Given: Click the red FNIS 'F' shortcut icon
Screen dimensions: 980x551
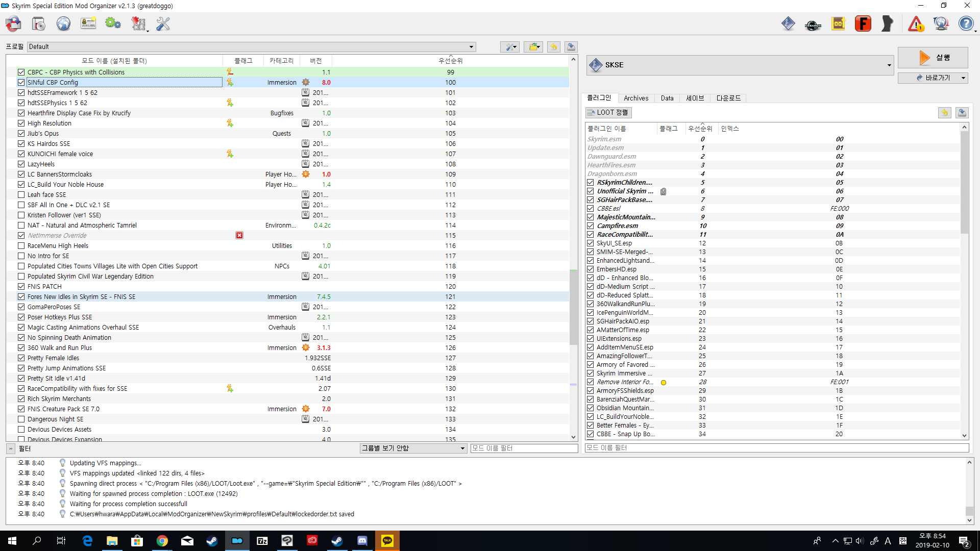Looking at the screenshot, I should (863, 23).
